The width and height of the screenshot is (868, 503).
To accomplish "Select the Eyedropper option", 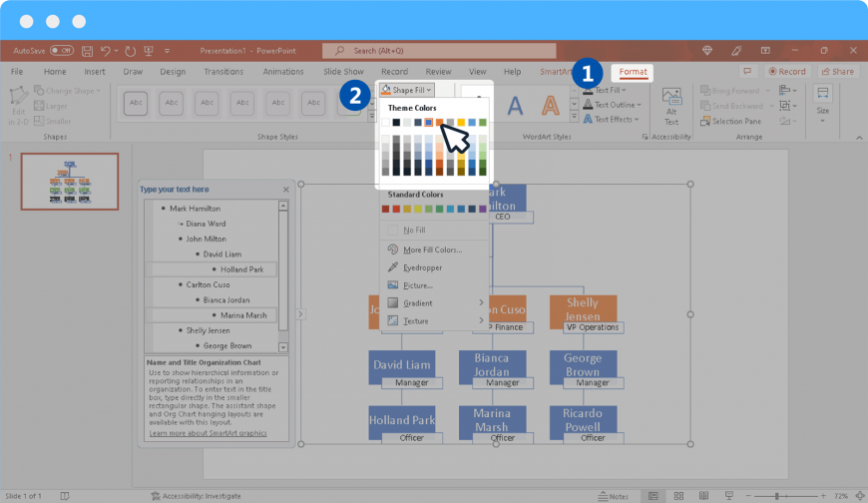I will (434, 267).
